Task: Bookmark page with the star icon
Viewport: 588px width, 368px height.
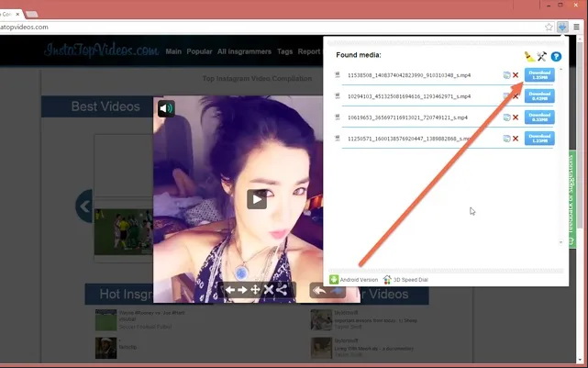Action: [x=549, y=27]
